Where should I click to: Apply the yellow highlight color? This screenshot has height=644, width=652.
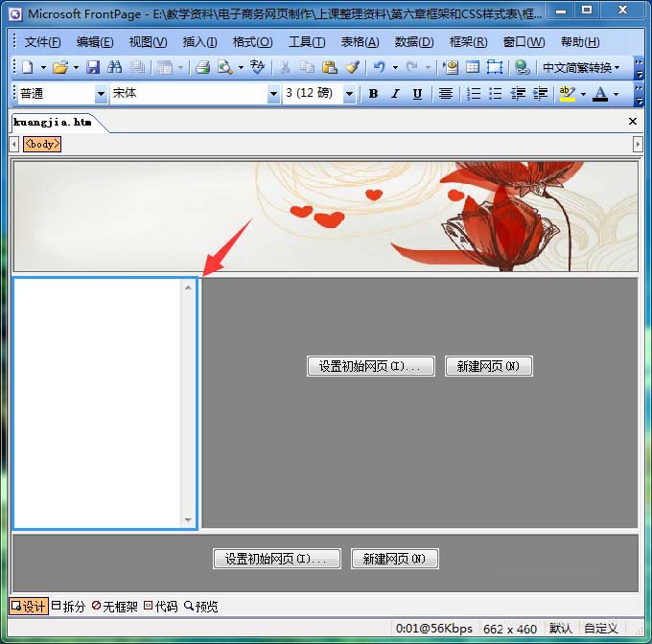point(568,94)
